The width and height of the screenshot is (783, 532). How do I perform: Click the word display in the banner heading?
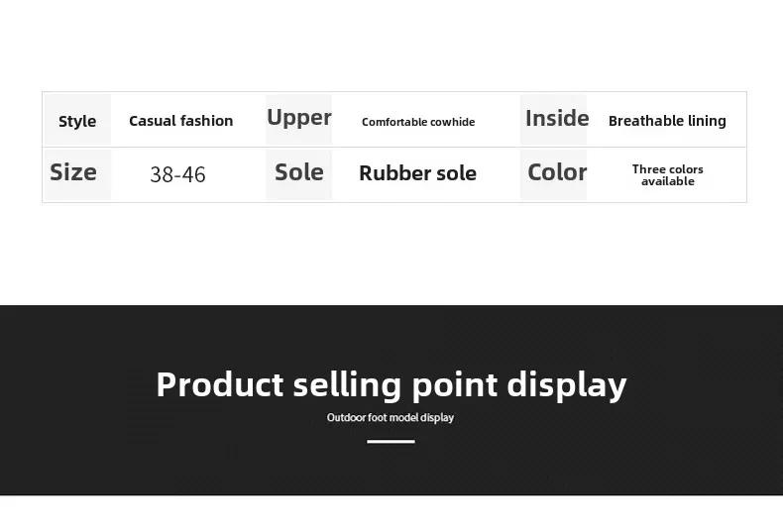[x=567, y=385]
